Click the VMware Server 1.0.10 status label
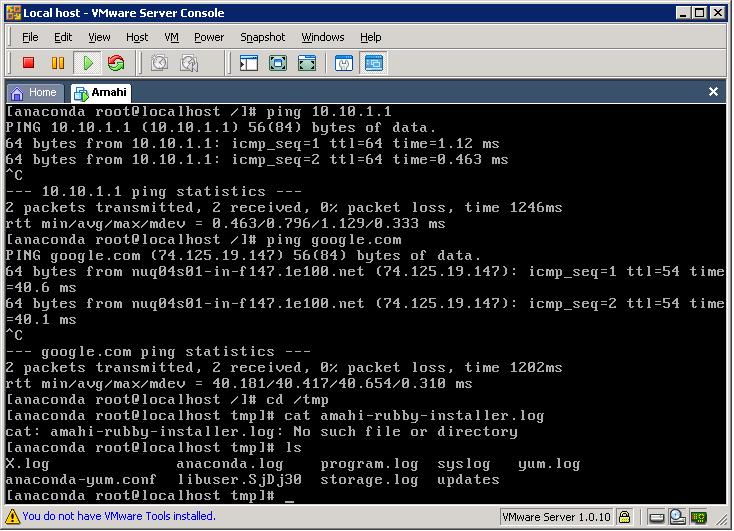 tap(556, 517)
